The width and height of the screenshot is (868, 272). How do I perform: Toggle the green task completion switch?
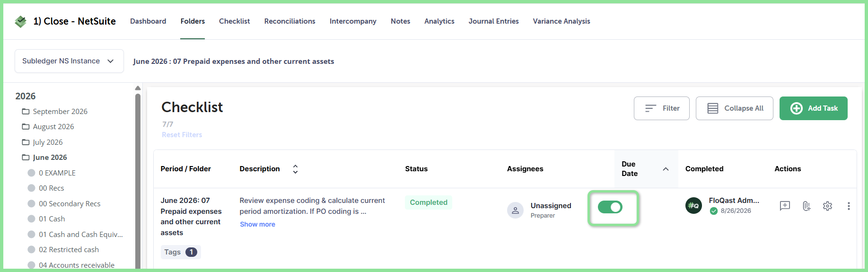click(610, 207)
